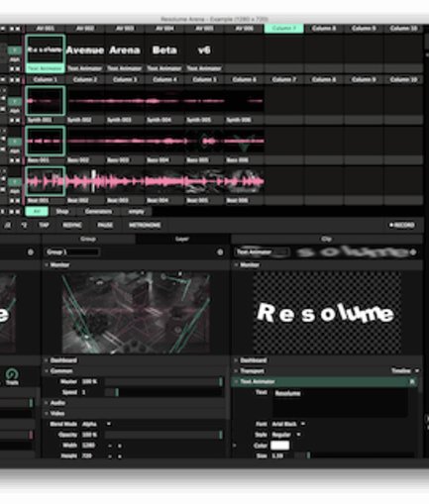Click the RECORD button

(402, 225)
